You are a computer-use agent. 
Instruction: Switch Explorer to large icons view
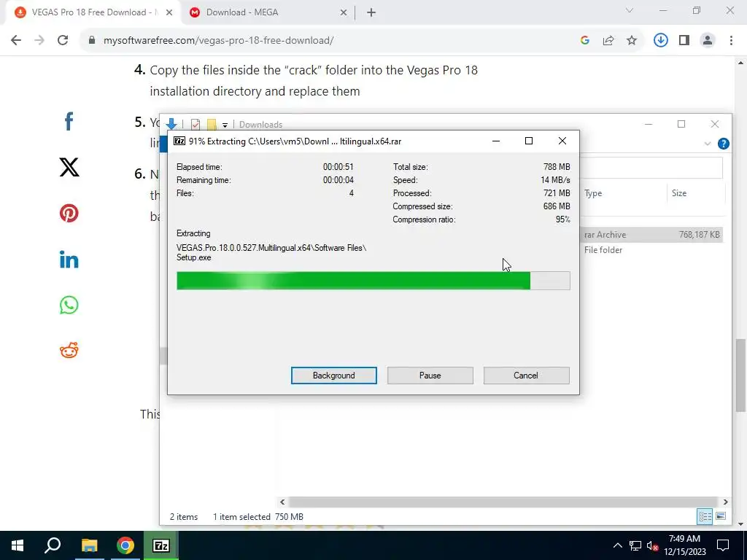tap(721, 517)
